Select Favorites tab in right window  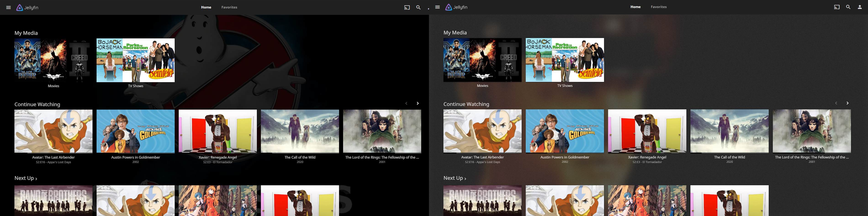659,7
